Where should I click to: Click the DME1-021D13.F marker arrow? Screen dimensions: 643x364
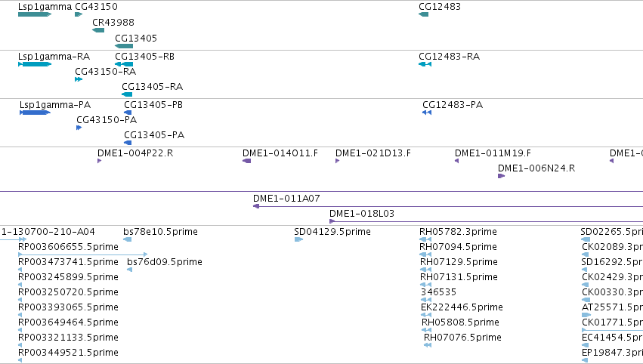[338, 161]
